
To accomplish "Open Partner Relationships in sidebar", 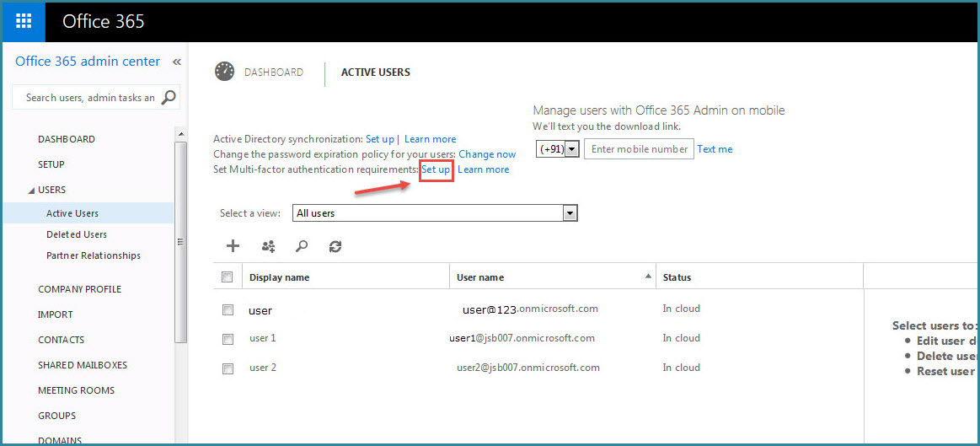I will tap(94, 255).
